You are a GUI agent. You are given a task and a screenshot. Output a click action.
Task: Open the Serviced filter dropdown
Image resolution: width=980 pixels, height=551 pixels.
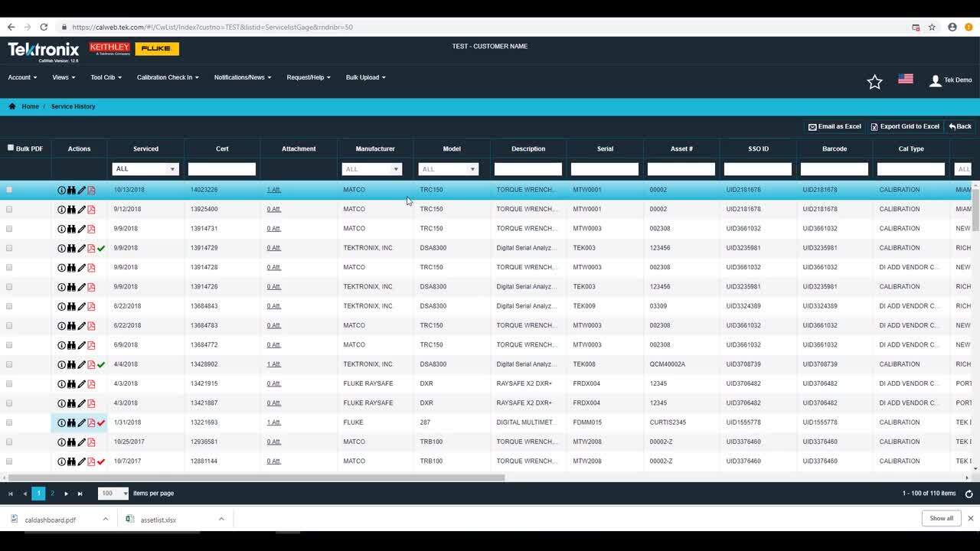pos(172,169)
